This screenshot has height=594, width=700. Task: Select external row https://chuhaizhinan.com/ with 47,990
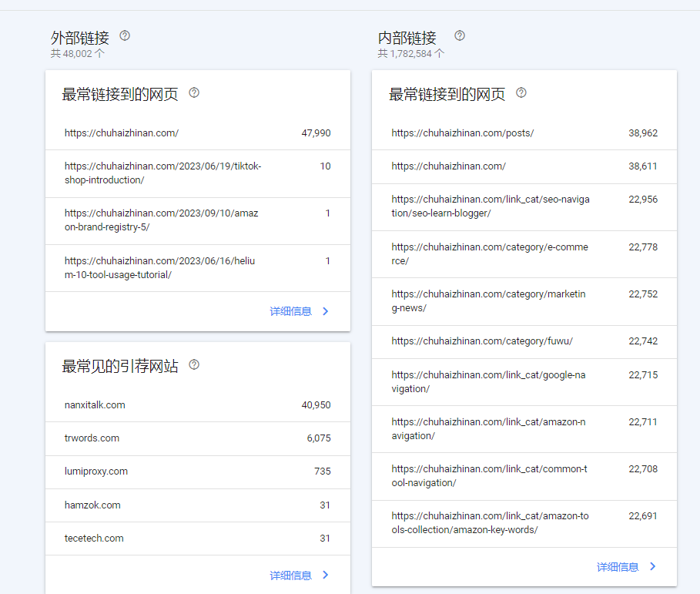(x=198, y=133)
